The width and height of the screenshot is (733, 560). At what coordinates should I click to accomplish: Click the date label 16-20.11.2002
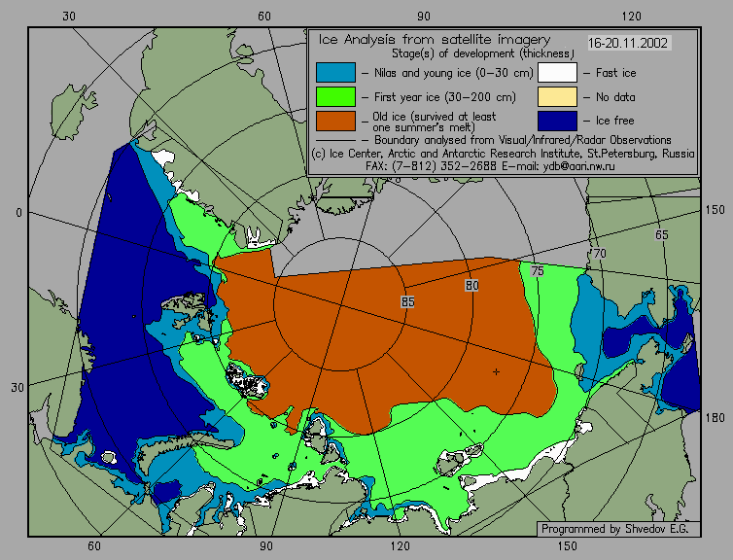(628, 43)
